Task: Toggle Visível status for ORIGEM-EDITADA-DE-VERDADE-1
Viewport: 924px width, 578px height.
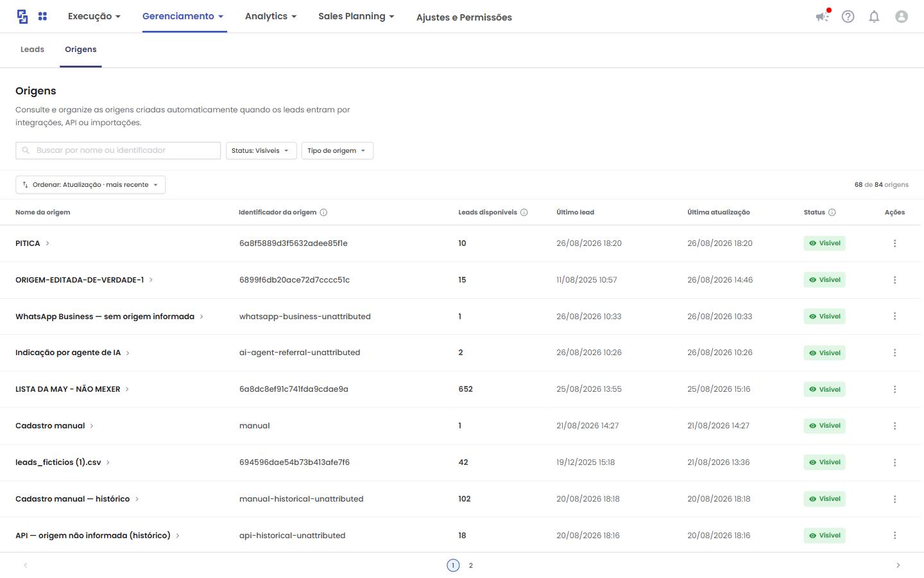Action: pos(825,280)
